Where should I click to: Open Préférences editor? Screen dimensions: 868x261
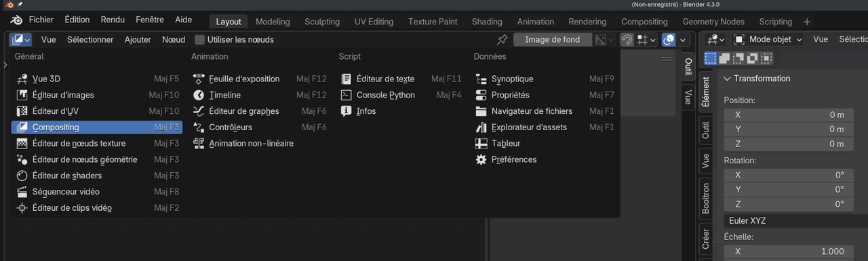point(545,159)
